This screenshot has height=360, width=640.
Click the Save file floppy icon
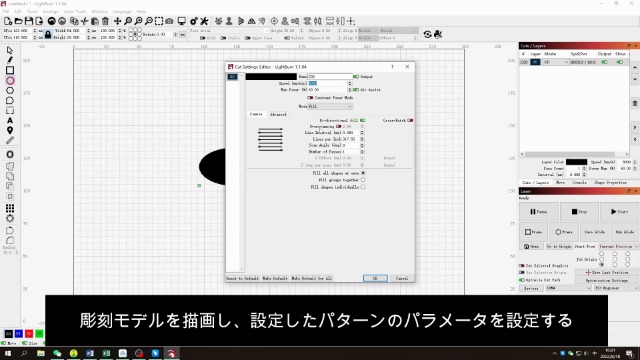coord(29,21)
